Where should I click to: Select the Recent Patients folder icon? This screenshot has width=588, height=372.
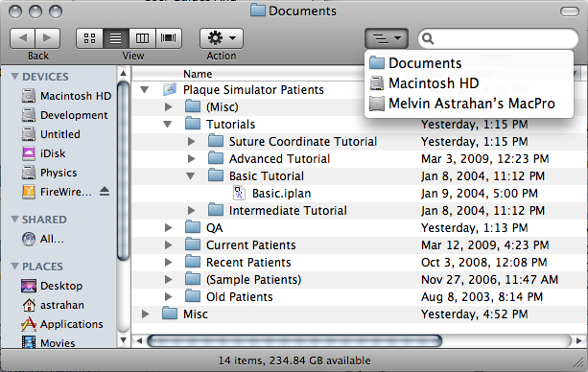coord(193,262)
